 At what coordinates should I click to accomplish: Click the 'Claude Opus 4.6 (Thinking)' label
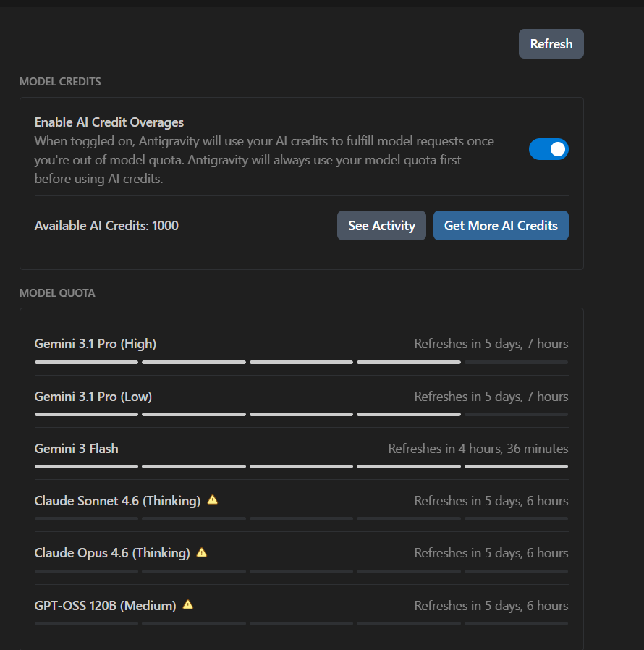pos(112,553)
